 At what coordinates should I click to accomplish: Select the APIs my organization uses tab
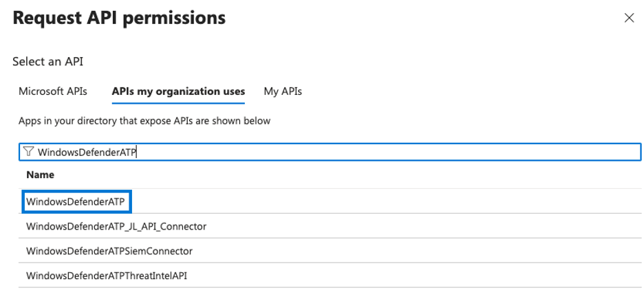click(x=178, y=91)
